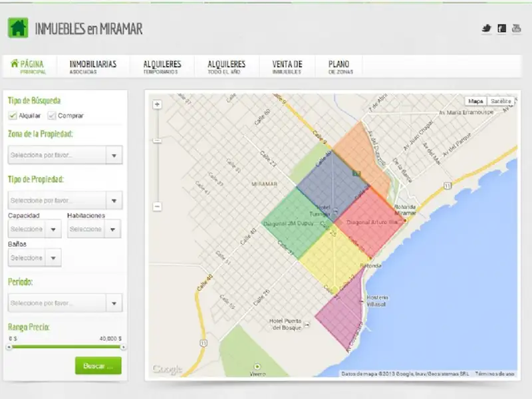Toggle the Comprar checkbox
Viewport: 532px width, 399px height.
tap(51, 116)
